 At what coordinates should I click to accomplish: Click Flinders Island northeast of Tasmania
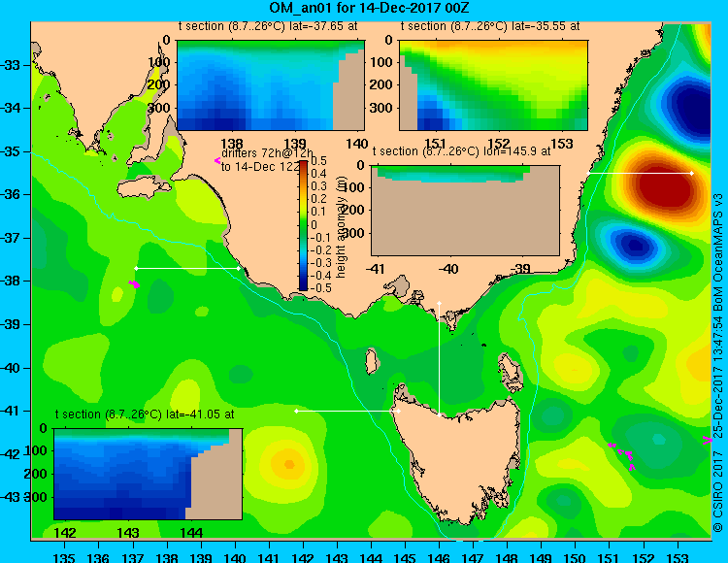pos(510,372)
